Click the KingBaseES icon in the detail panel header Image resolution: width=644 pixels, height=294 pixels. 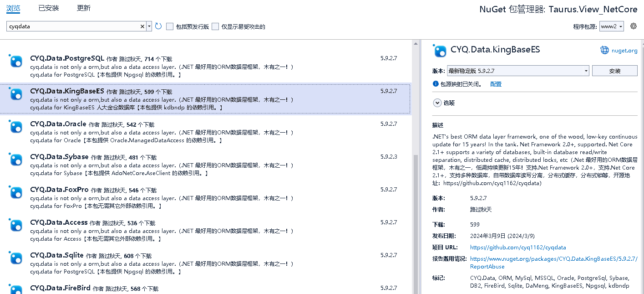440,51
